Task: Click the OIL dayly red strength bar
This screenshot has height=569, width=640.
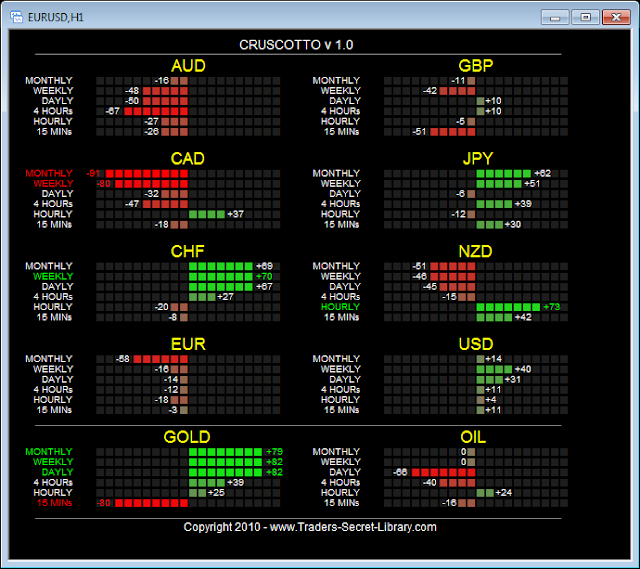Action: point(444,472)
